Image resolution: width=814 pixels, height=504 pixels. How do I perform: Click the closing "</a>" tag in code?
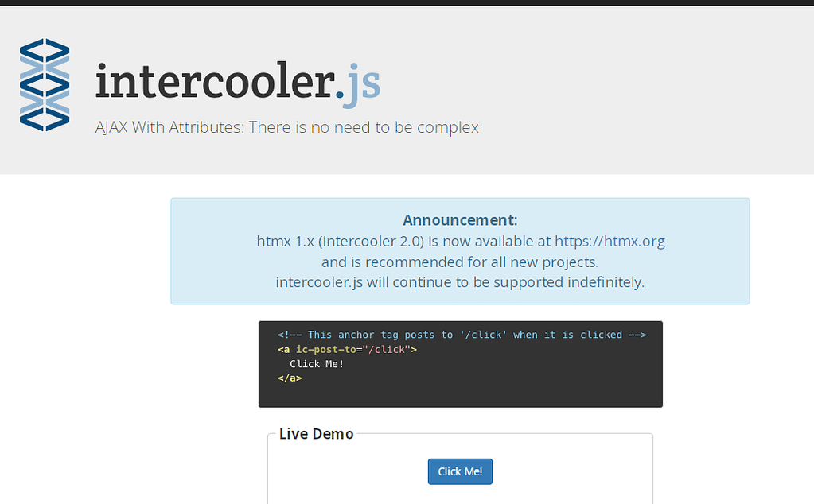[x=290, y=378]
